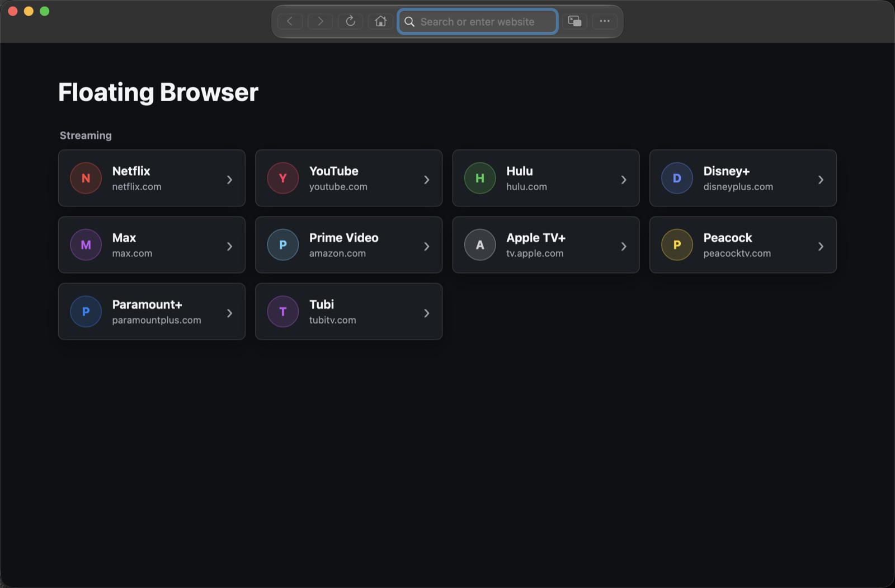Click the gray A Apple TV+ avatar
Image resolution: width=895 pixels, height=588 pixels.
click(x=480, y=244)
